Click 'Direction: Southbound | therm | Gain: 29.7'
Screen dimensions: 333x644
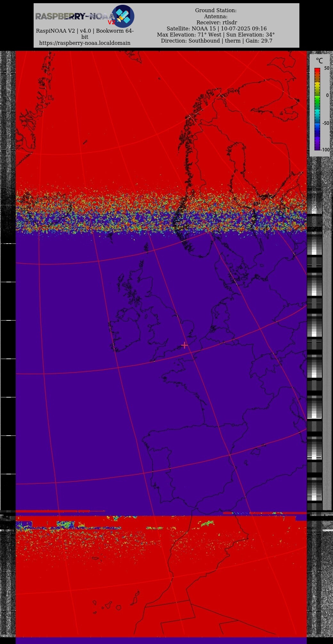point(216,41)
